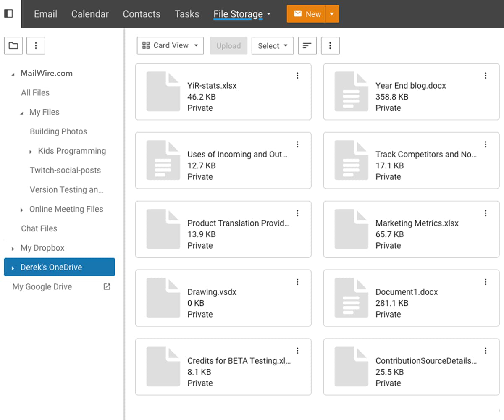Image resolution: width=504 pixels, height=420 pixels.
Task: Open options on ContributionSourceDetails
Action: [486, 350]
